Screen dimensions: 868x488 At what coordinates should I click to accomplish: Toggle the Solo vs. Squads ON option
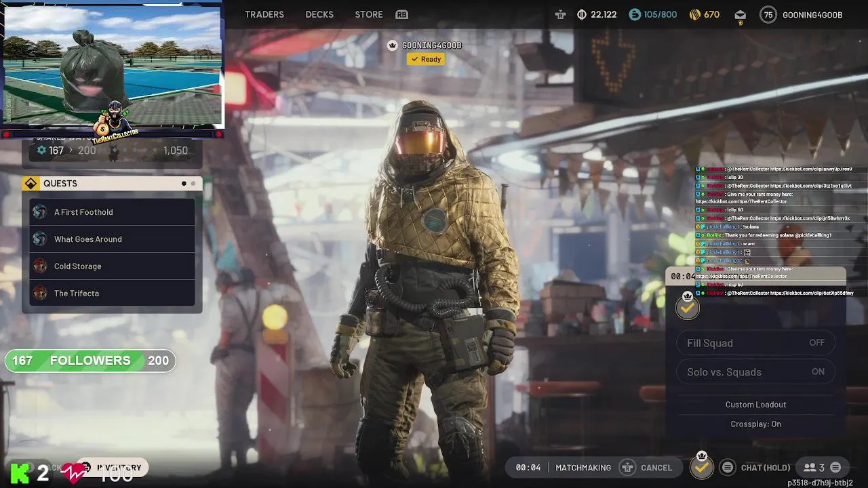click(x=756, y=371)
